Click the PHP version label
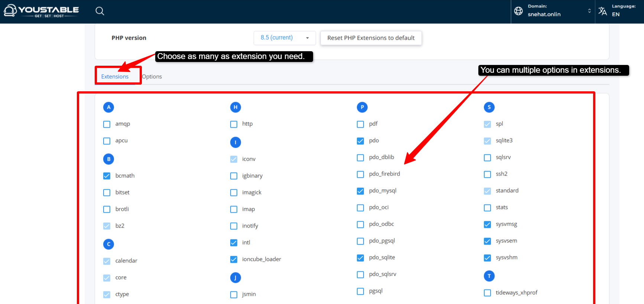This screenshot has width=644, height=304. (129, 38)
